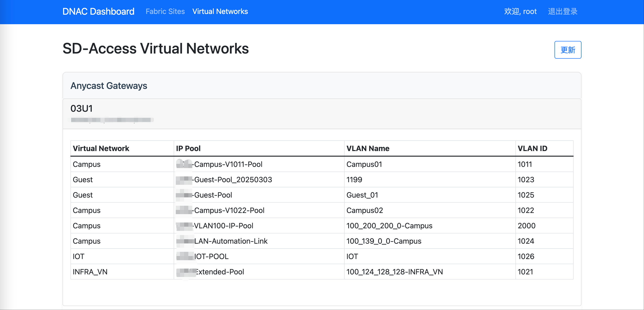Click the 欢迎, root greeting text
The height and width of the screenshot is (310, 644).
coord(520,11)
